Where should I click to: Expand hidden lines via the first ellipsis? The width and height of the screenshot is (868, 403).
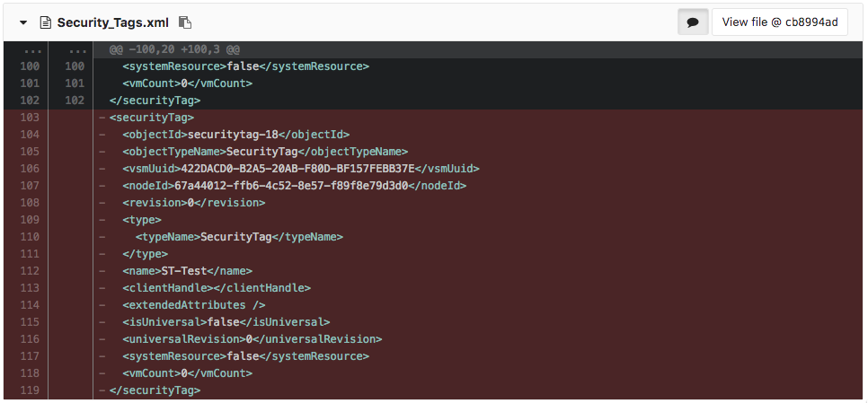[x=25, y=50]
